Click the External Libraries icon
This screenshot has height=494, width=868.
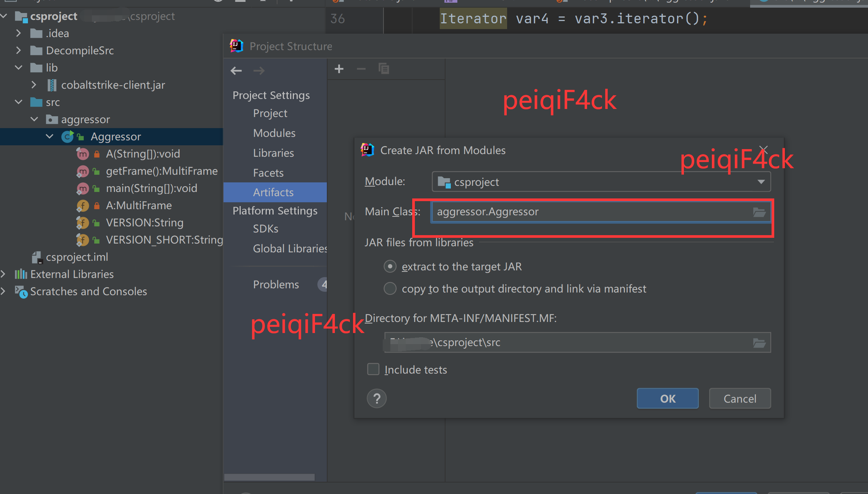pos(21,274)
